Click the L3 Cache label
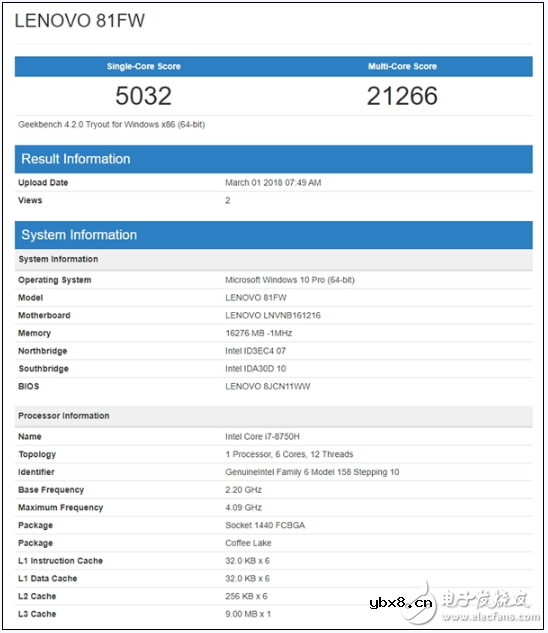 pos(37,614)
